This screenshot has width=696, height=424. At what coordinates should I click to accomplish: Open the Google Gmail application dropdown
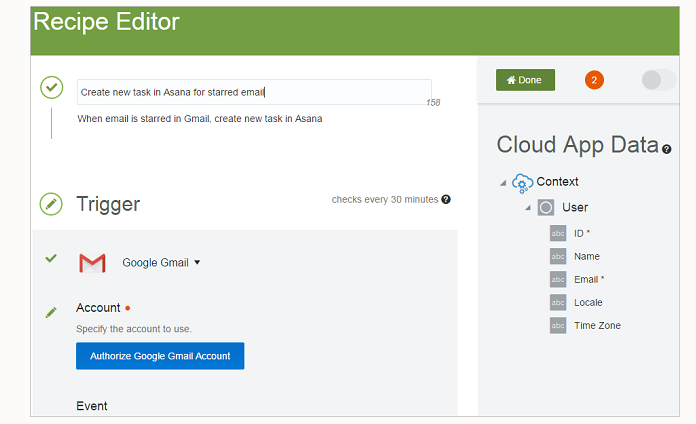(197, 263)
